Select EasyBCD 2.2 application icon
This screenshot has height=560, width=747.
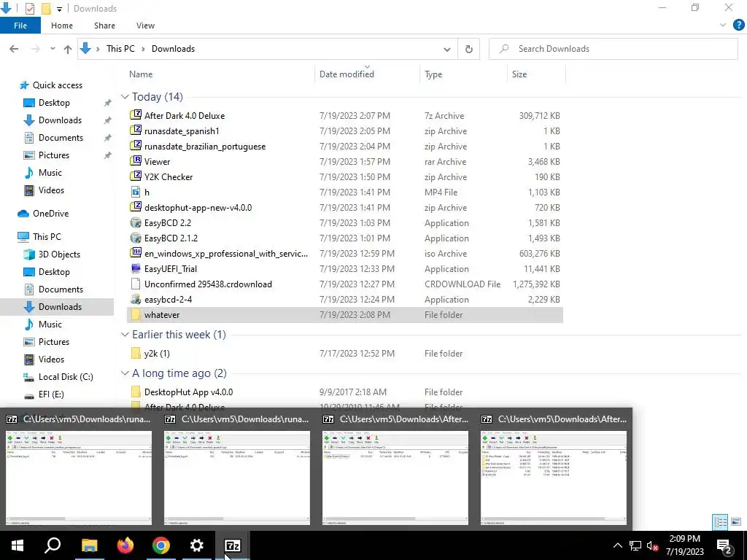[136, 222]
